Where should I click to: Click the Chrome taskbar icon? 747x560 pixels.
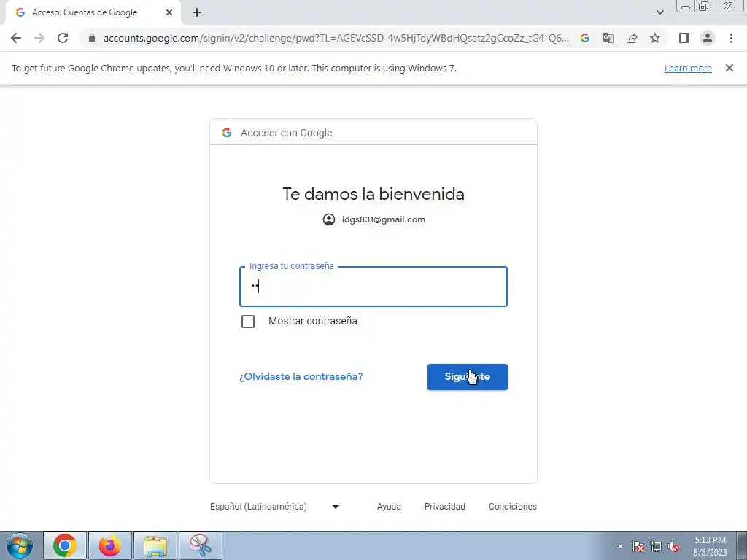pos(65,545)
